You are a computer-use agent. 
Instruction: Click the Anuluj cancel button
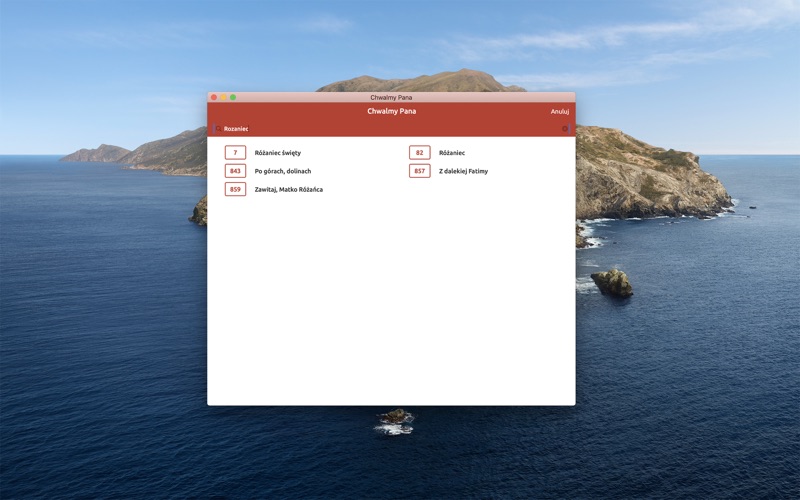click(x=559, y=111)
